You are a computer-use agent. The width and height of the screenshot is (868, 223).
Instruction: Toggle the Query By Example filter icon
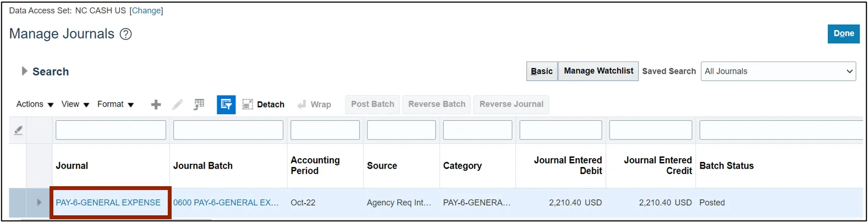click(x=226, y=104)
